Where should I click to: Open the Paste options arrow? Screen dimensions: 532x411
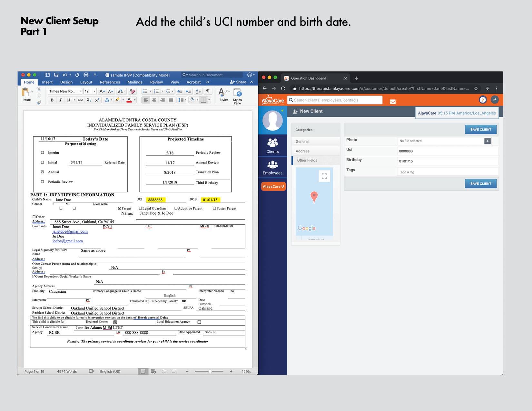pyautogui.click(x=32, y=93)
